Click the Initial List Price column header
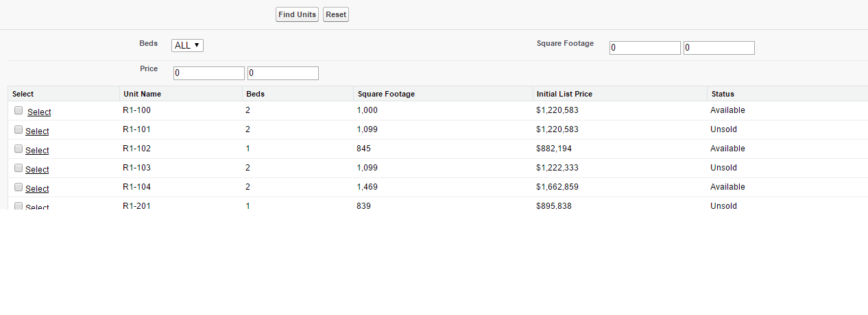Viewport: 868px width, 315px height. 564,94
